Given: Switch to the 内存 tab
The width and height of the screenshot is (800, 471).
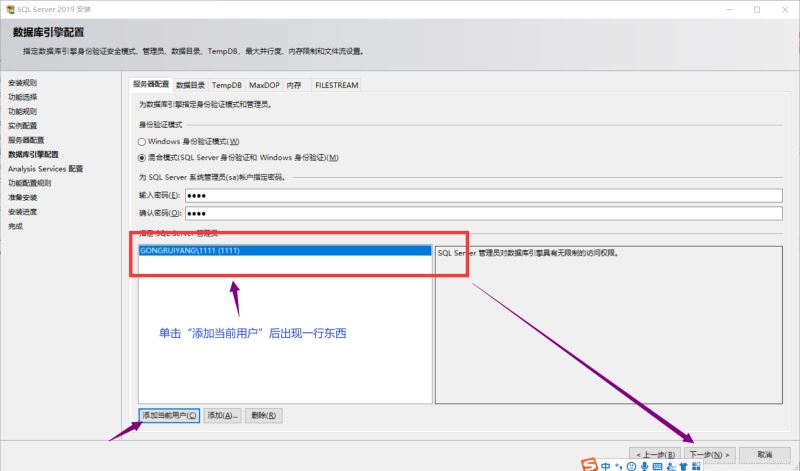Looking at the screenshot, I should [294, 85].
